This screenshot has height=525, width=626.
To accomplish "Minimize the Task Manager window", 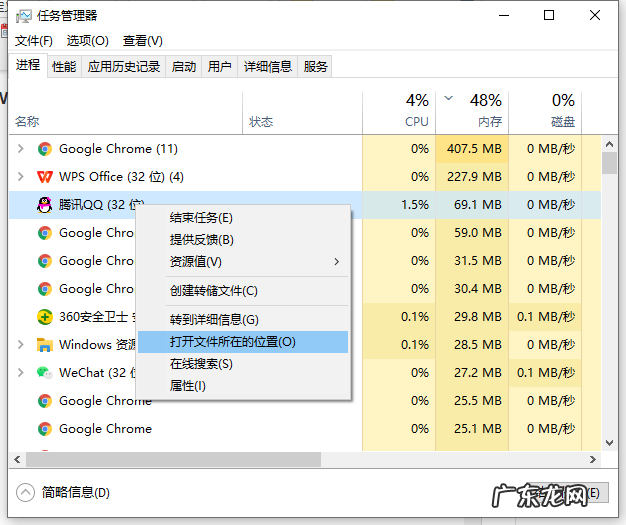I will pyautogui.click(x=504, y=16).
